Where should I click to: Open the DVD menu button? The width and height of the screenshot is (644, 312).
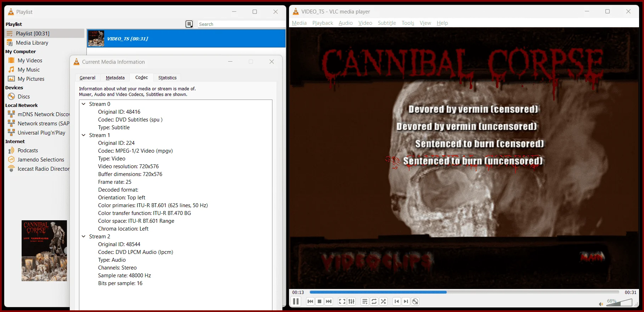tap(415, 301)
